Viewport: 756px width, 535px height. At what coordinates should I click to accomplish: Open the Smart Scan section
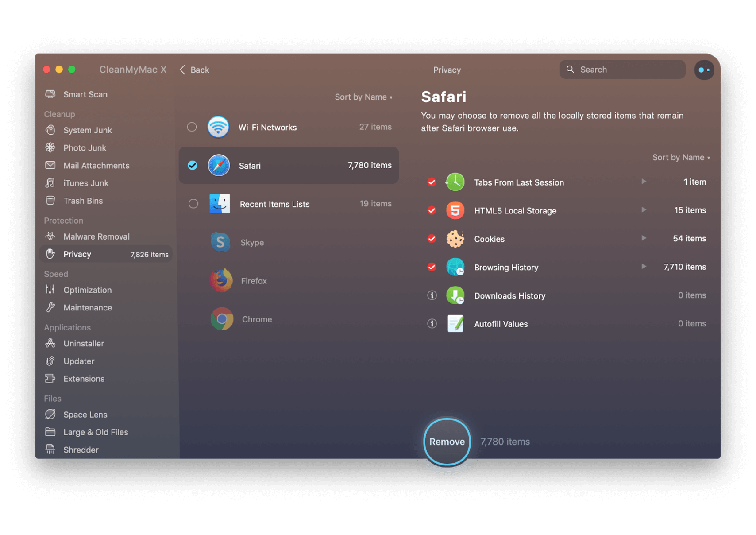click(x=85, y=94)
